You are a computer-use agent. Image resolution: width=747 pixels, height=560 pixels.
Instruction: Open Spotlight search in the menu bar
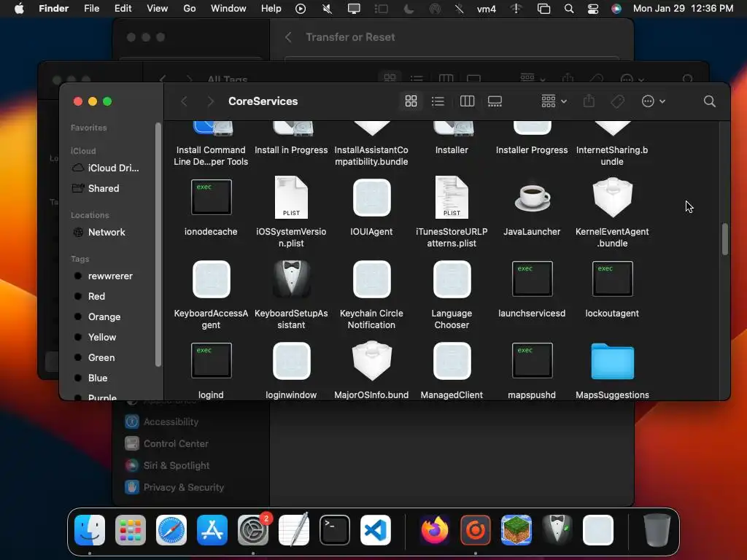[x=569, y=9]
